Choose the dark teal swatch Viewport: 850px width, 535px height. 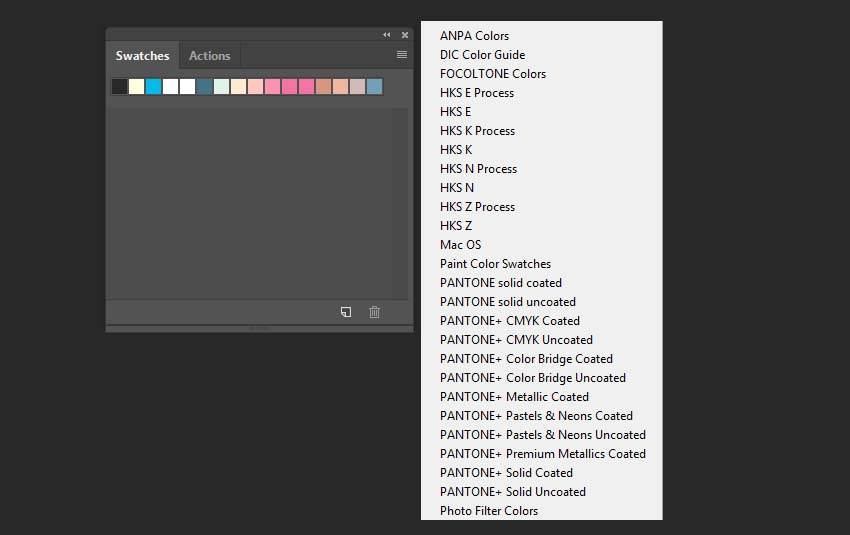204,87
